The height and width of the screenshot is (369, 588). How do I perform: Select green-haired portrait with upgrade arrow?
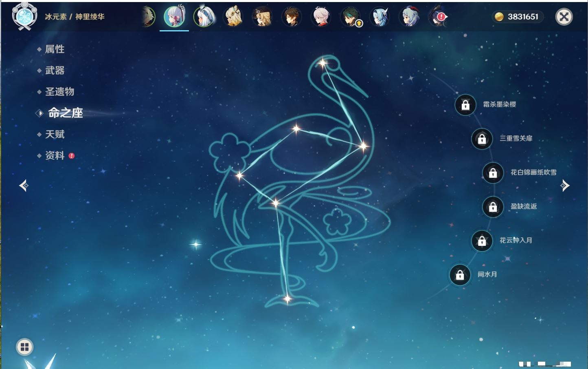(351, 17)
